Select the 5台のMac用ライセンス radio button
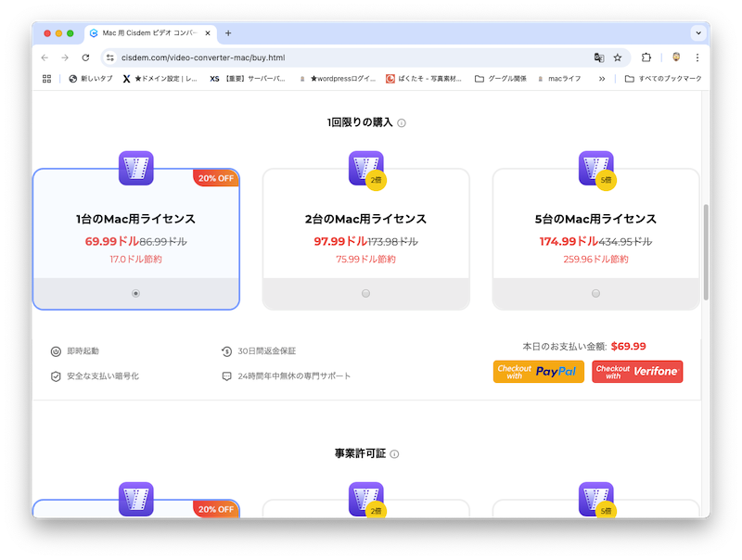This screenshot has width=742, height=560. (595, 294)
